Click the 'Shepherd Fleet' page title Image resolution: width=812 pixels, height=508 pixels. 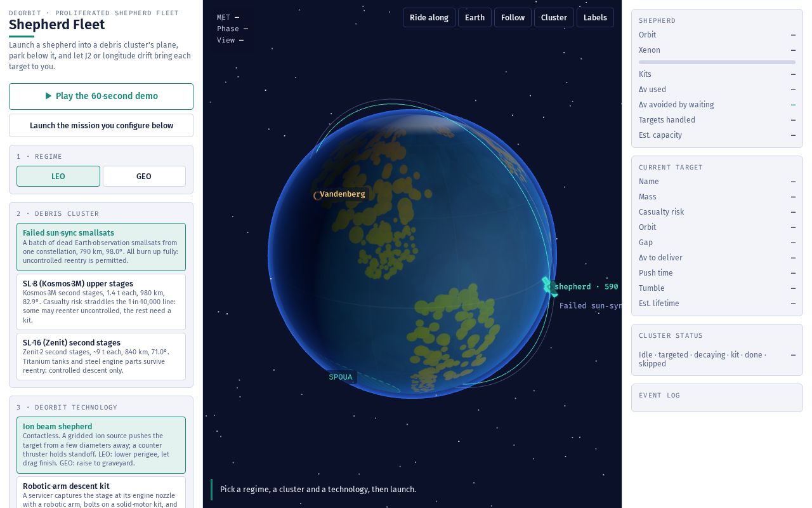click(57, 25)
